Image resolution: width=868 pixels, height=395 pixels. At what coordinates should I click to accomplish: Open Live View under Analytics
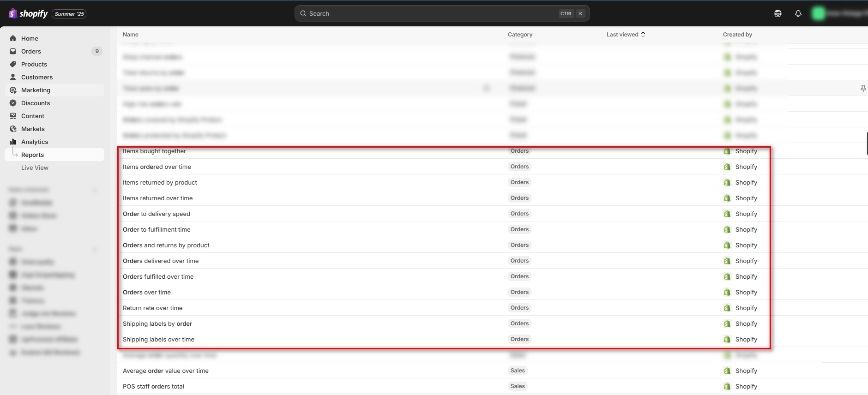point(35,168)
